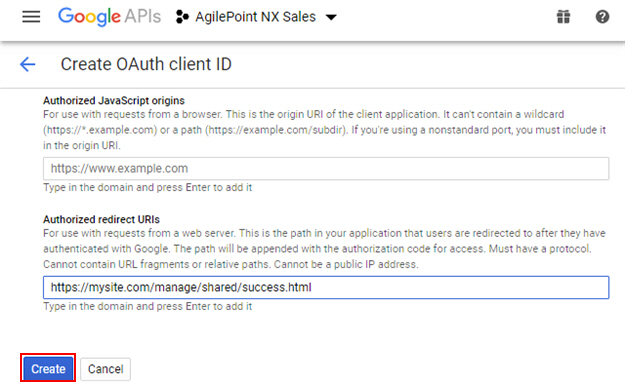The height and width of the screenshot is (382, 625).
Task: Click hint text below JavaScript origins field
Action: coord(148,187)
